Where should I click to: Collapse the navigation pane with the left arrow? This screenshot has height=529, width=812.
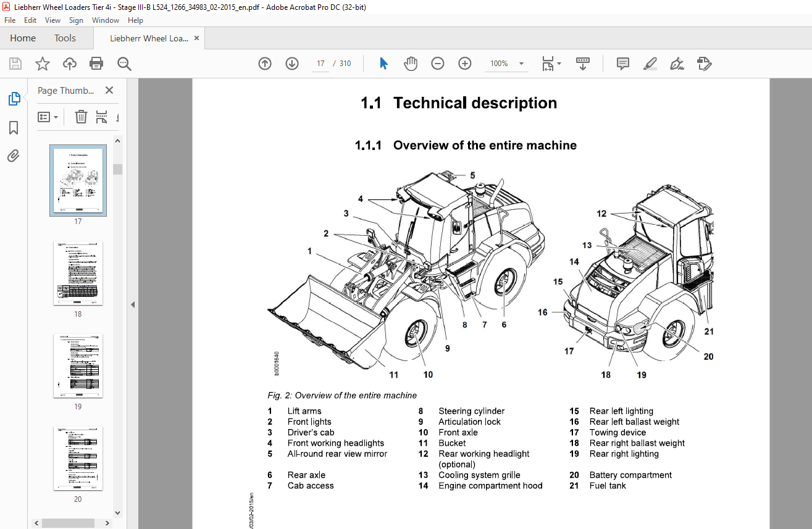tap(133, 304)
